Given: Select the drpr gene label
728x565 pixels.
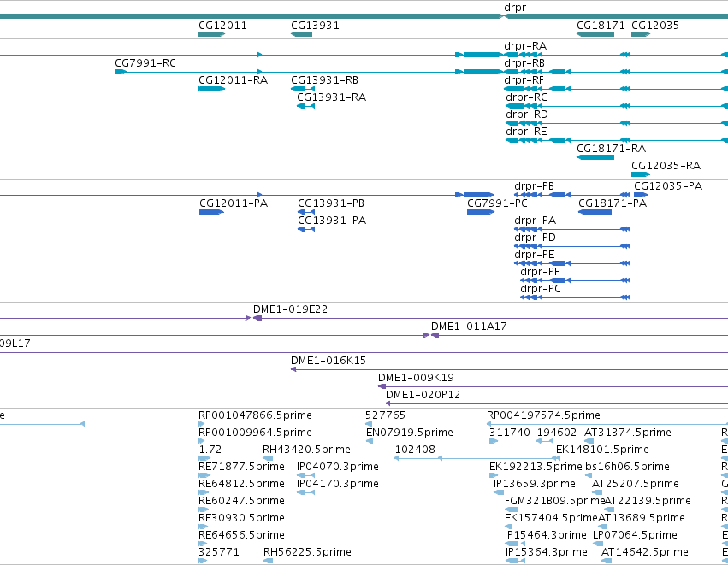Looking at the screenshot, I should [x=515, y=8].
